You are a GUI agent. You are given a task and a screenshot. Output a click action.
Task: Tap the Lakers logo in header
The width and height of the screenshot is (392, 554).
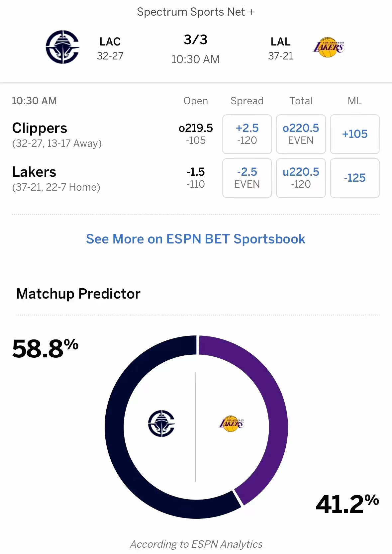329,47
